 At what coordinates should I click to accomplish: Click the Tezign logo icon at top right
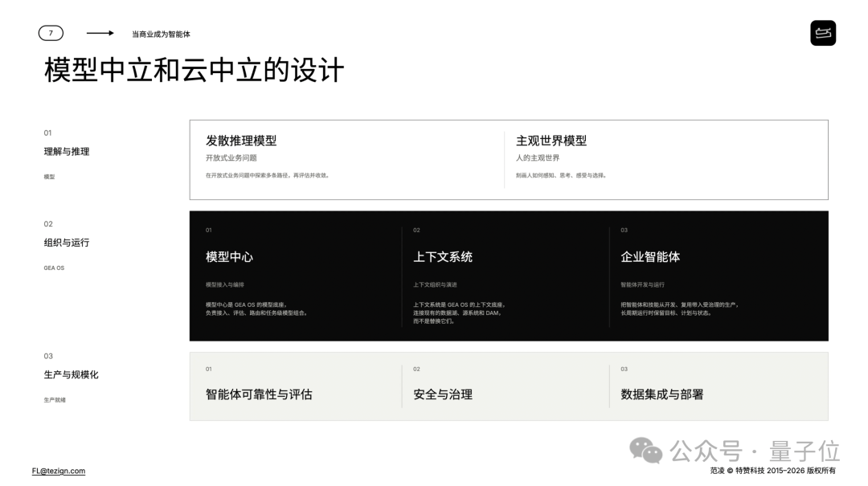point(823,33)
